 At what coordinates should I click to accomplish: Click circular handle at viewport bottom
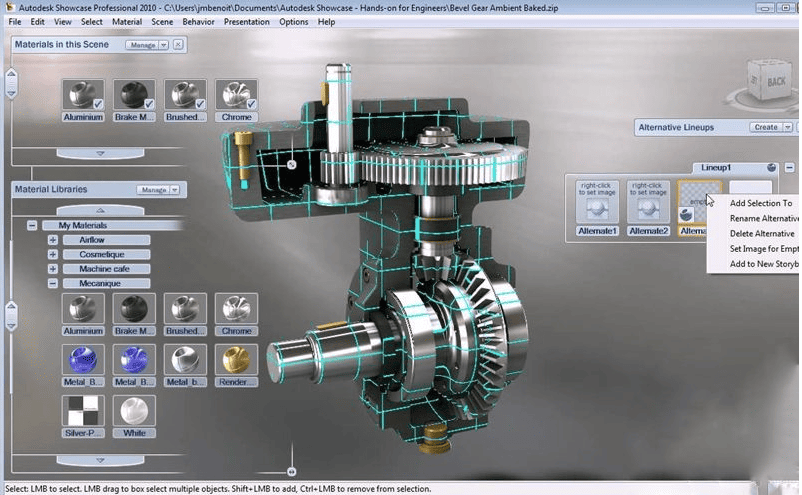pos(292,471)
